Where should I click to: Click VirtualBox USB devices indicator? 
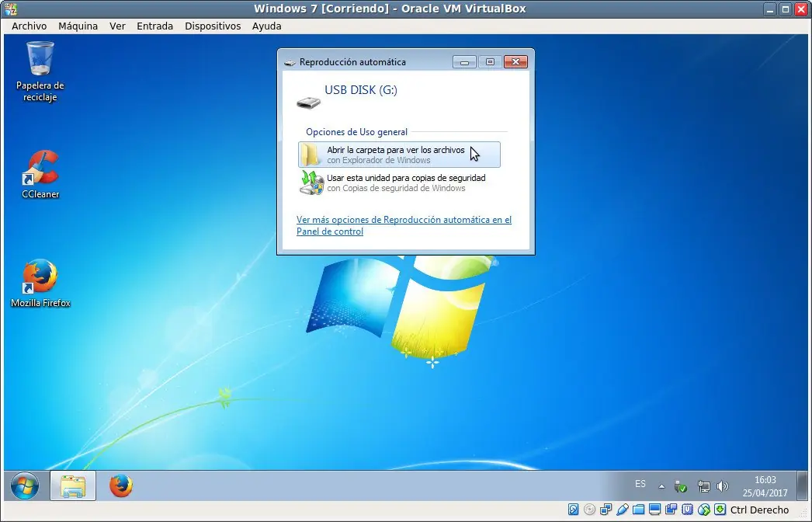(x=623, y=510)
